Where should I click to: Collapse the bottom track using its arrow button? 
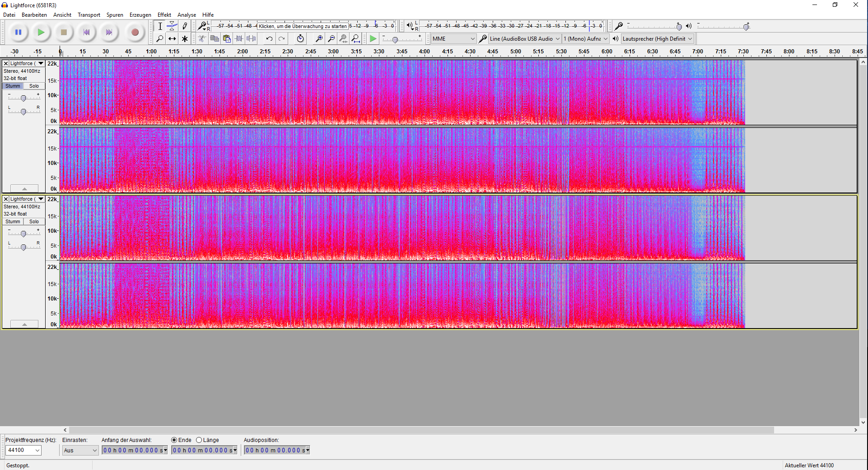click(x=24, y=324)
